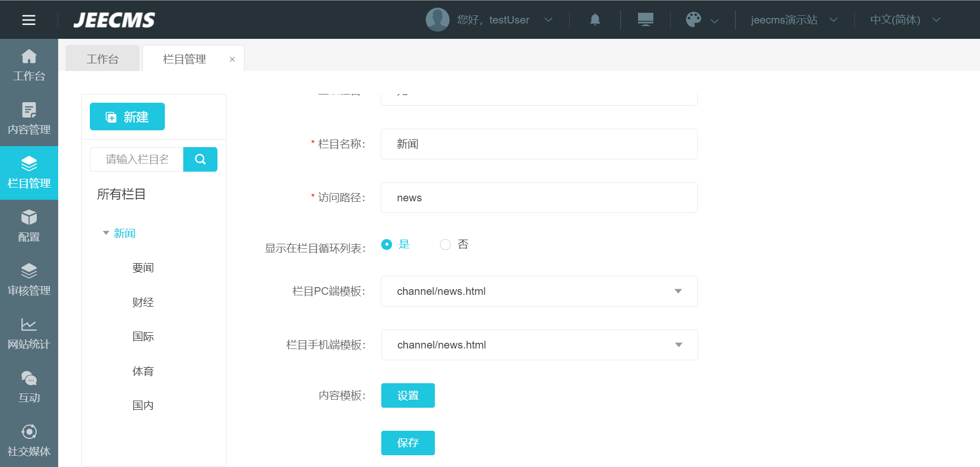Expand the testUser account dropdown

(x=548, y=20)
